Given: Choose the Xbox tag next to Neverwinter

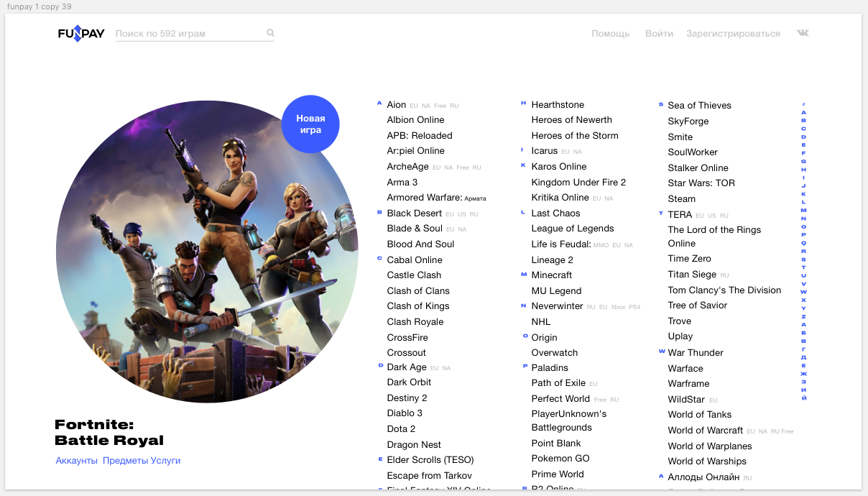Looking at the screenshot, I should coord(618,307).
